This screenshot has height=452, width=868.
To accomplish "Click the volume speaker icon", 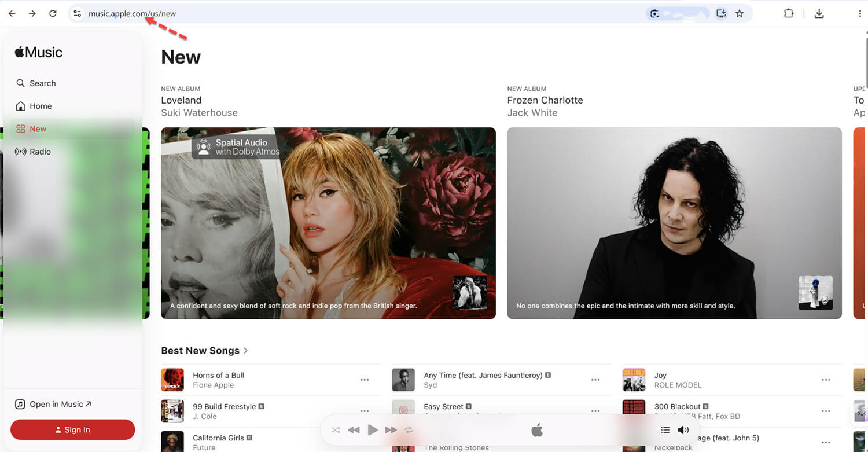I will click(x=683, y=430).
